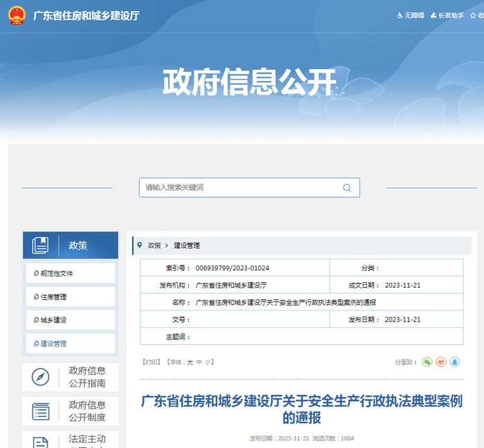Image resolution: width=484 pixels, height=448 pixels.
Task: Share article to WeChat
Action: click(x=427, y=362)
